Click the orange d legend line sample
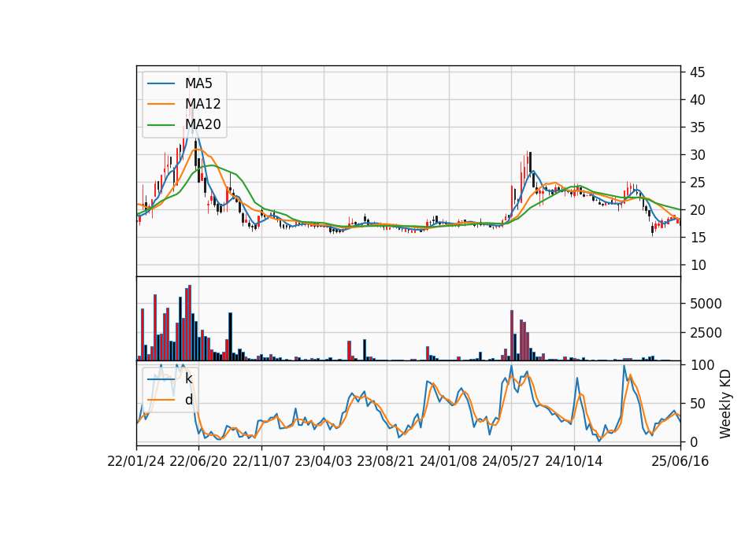This screenshot has height=543, width=756. point(161,400)
